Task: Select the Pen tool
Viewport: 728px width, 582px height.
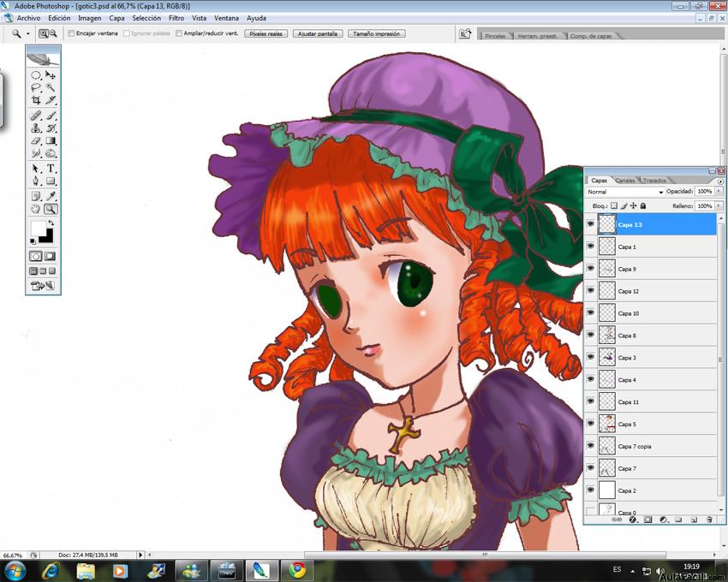Action: tap(36, 181)
